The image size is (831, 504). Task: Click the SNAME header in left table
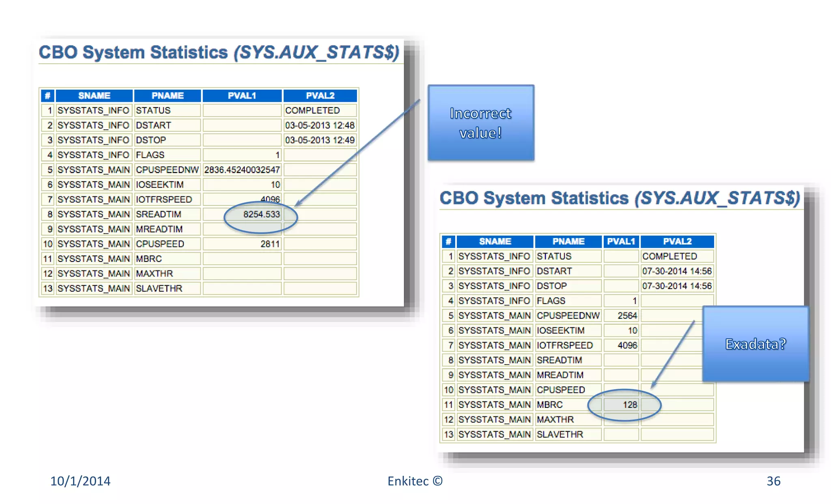pyautogui.click(x=94, y=96)
